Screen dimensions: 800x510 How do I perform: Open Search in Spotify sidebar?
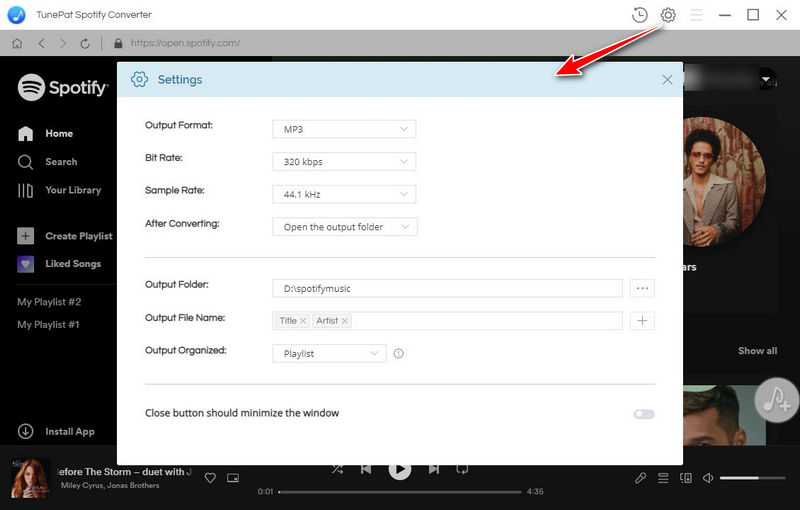(47, 162)
